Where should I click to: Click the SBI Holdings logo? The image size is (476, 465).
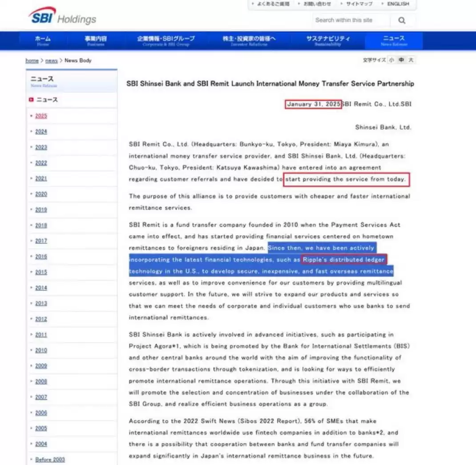(x=62, y=16)
